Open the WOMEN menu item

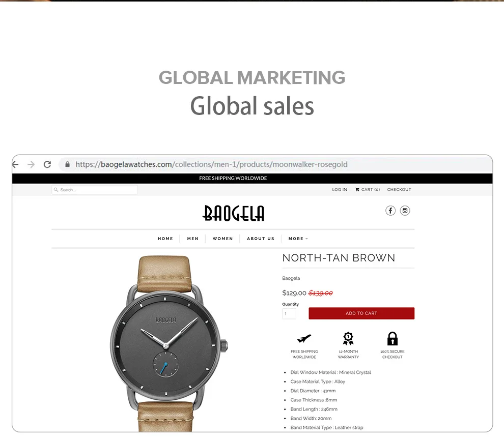pyautogui.click(x=223, y=239)
